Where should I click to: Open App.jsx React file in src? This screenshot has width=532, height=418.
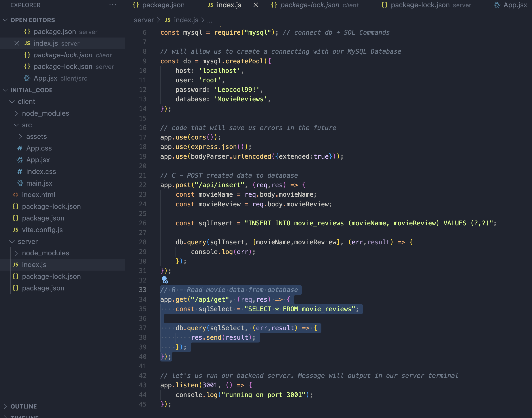[x=38, y=160]
